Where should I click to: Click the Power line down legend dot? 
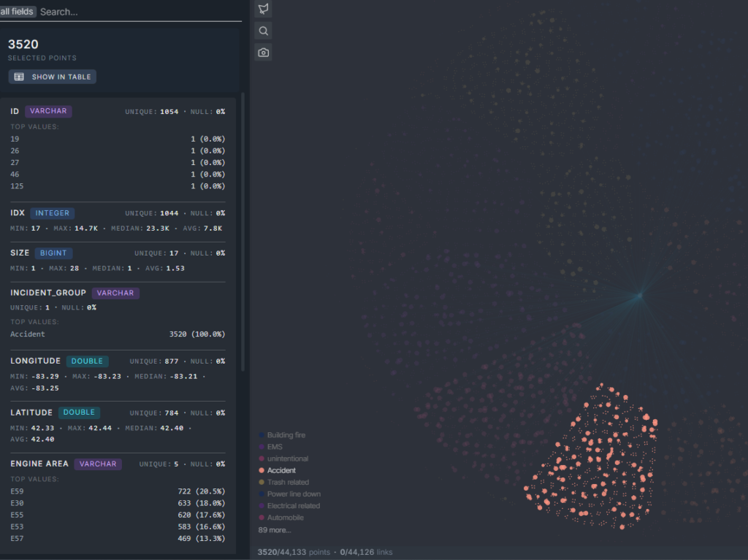(x=262, y=494)
